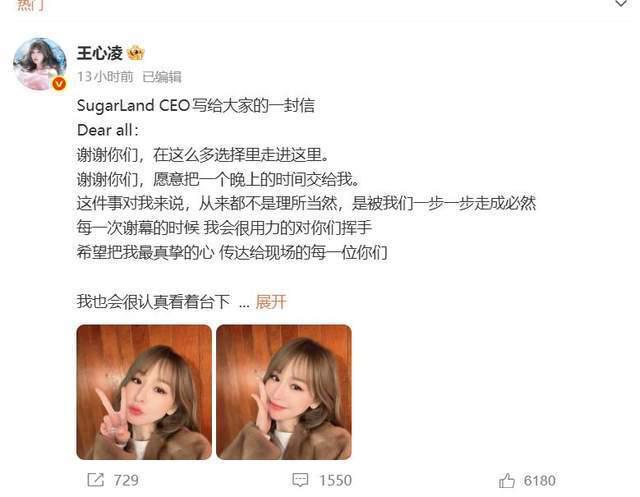Click the 1550 comment count
This screenshot has width=640, height=497.
(336, 480)
